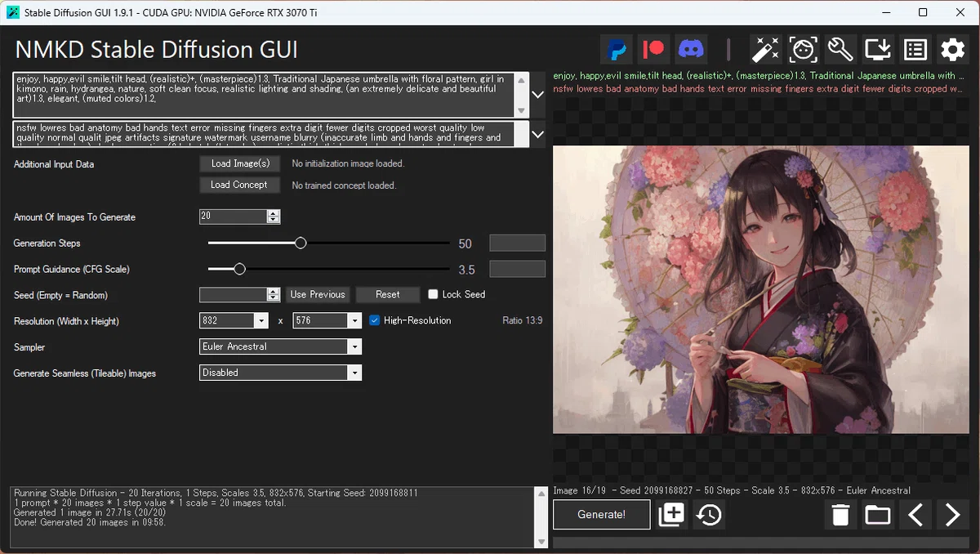Open the wrench developer tools menu

coord(840,50)
